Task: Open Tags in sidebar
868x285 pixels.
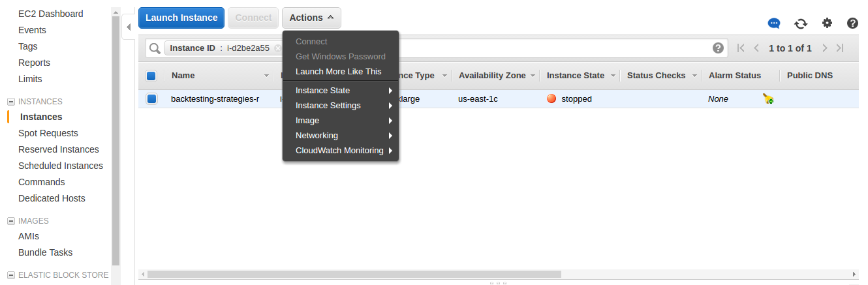Action: coord(28,46)
